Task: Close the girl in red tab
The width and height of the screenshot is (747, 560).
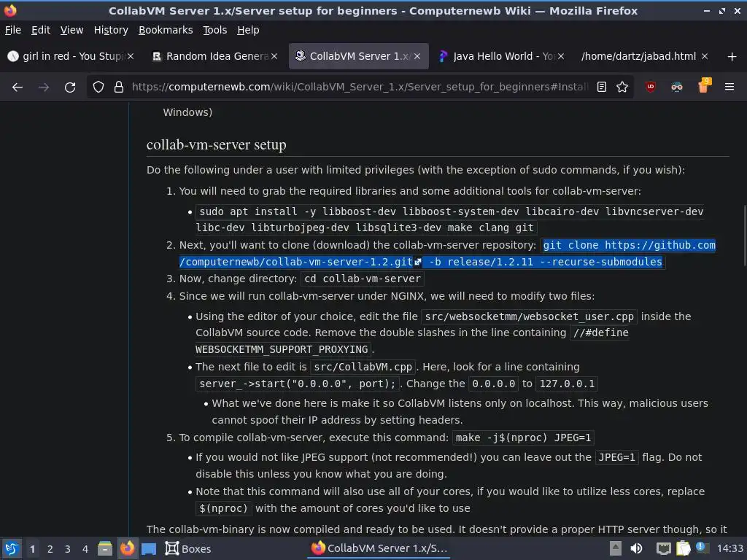Action: pyautogui.click(x=131, y=56)
